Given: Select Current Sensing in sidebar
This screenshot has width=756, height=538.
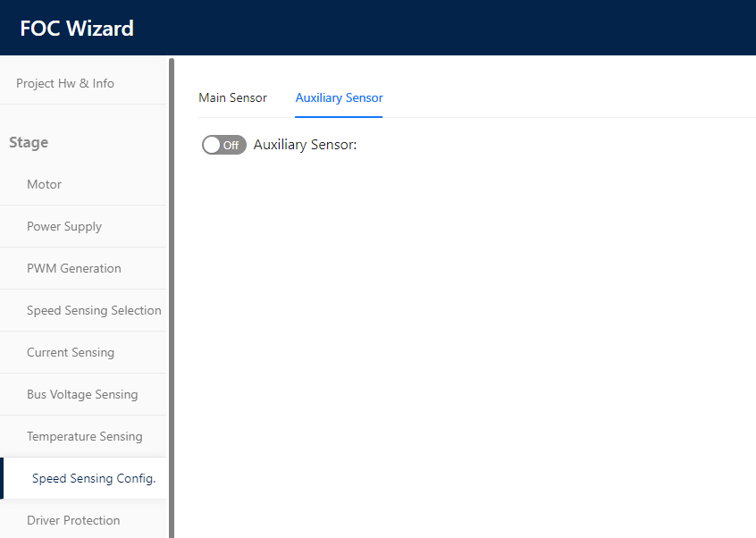Looking at the screenshot, I should click(x=71, y=352).
